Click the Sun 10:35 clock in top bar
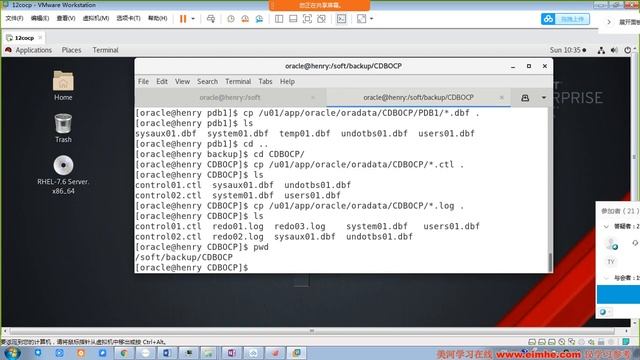 (x=568, y=50)
